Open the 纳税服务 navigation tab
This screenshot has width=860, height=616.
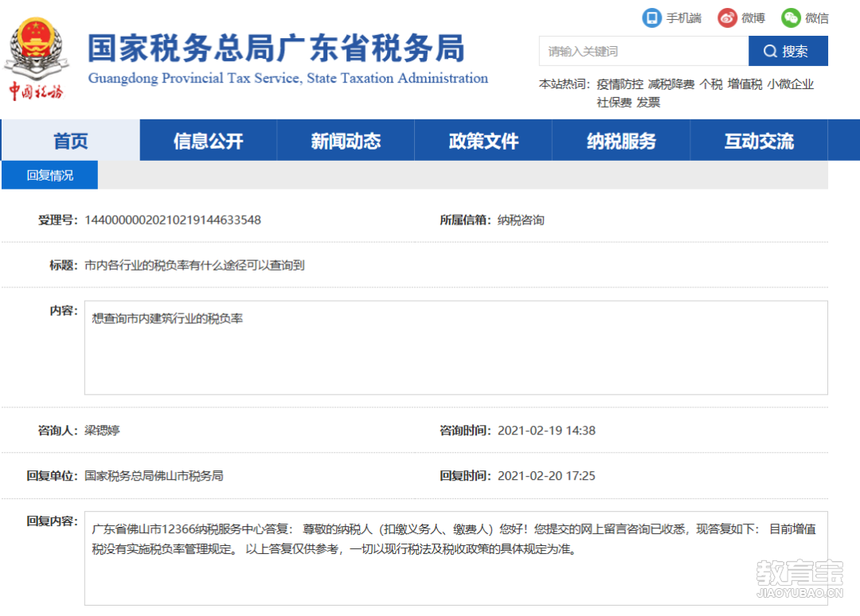pyautogui.click(x=621, y=140)
